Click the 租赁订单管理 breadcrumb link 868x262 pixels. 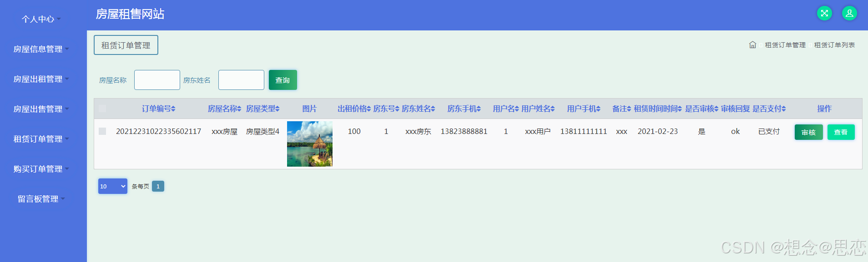[x=785, y=45]
